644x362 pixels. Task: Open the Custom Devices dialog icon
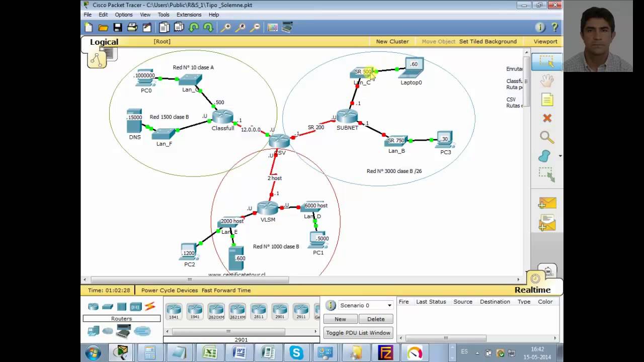coord(287,28)
